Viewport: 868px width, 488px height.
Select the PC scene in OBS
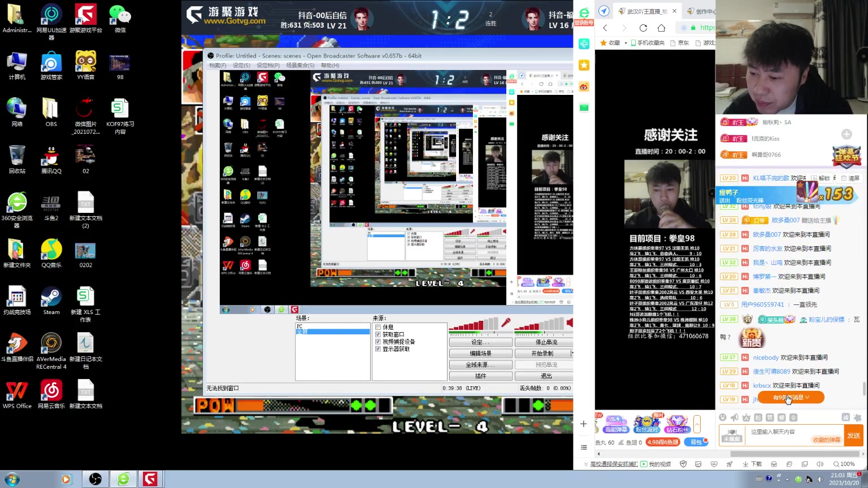point(333,326)
